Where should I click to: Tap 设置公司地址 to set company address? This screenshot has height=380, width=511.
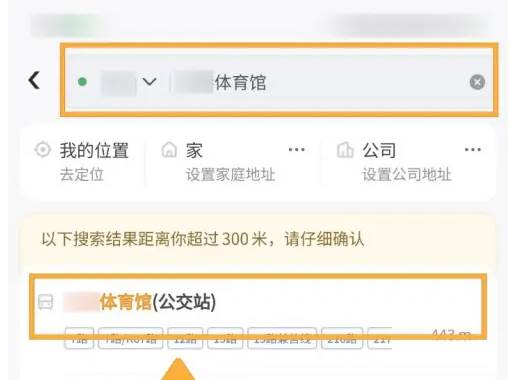407,174
